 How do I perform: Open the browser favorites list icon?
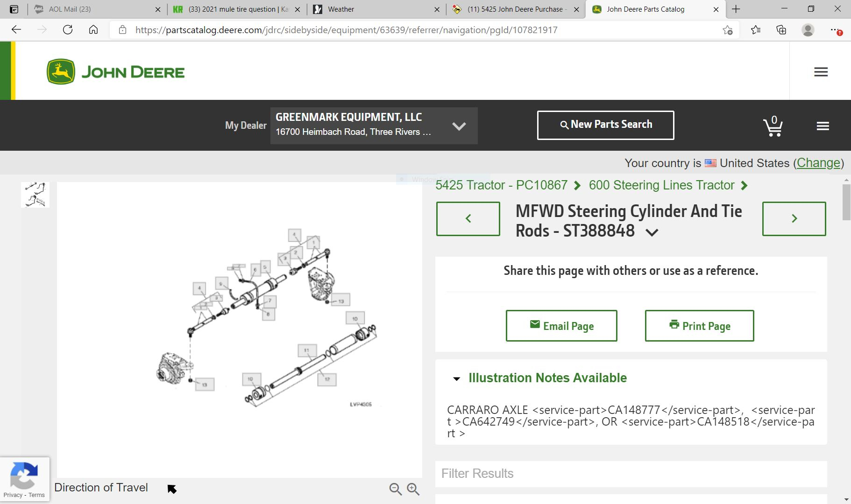tap(756, 30)
